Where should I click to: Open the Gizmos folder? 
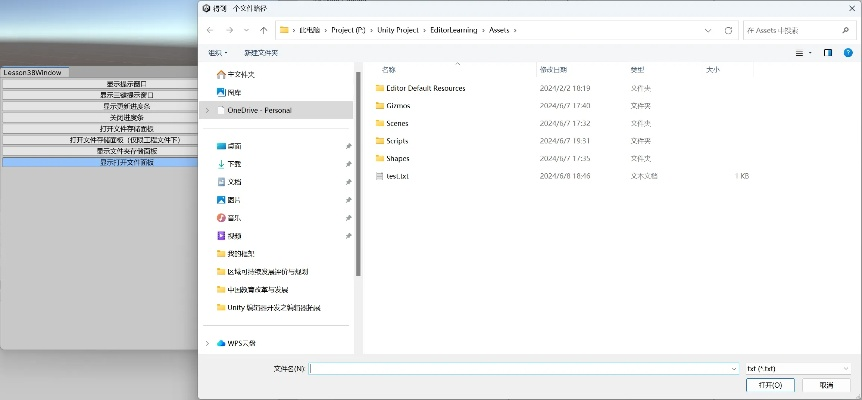(398, 105)
